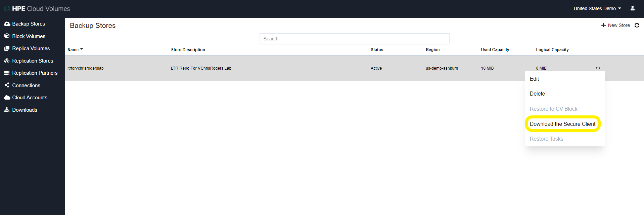644x215 pixels.
Task: Click the Downloads icon in sidebar
Action: (x=7, y=110)
